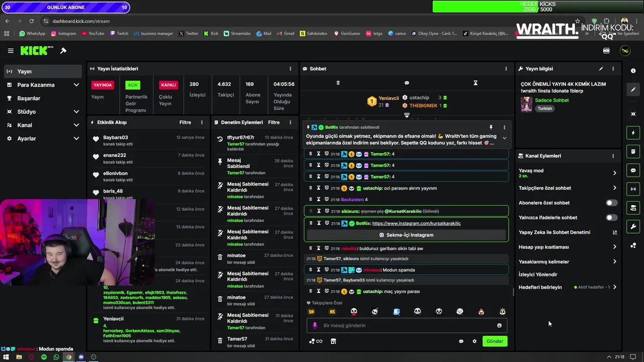This screenshot has height=362, width=644.
Task: Click the Turkish language tag
Action: tap(544, 109)
